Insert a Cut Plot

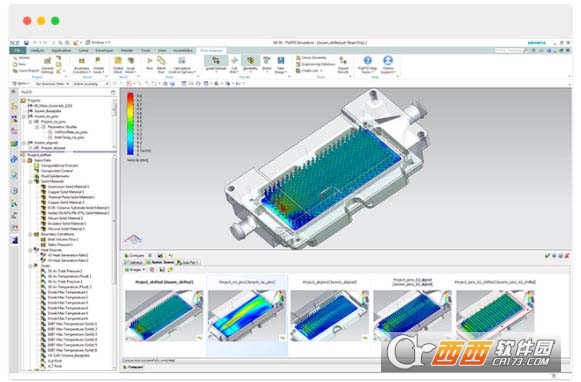(234, 65)
